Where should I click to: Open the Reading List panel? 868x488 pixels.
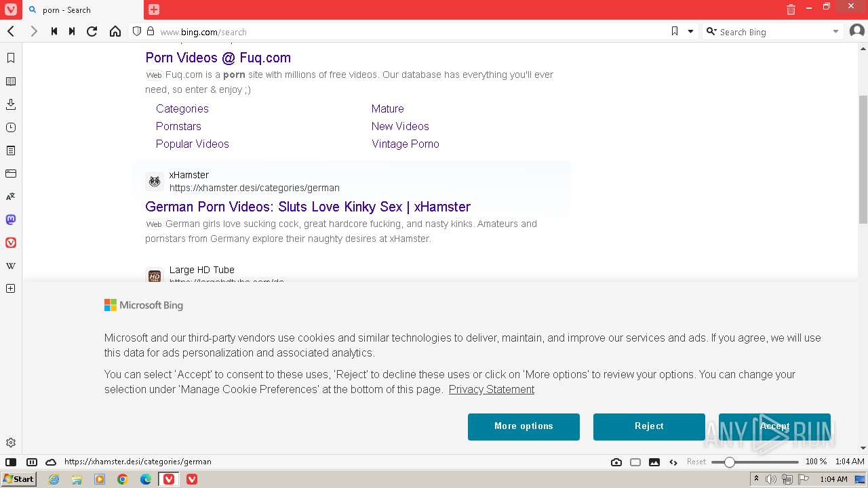(11, 81)
